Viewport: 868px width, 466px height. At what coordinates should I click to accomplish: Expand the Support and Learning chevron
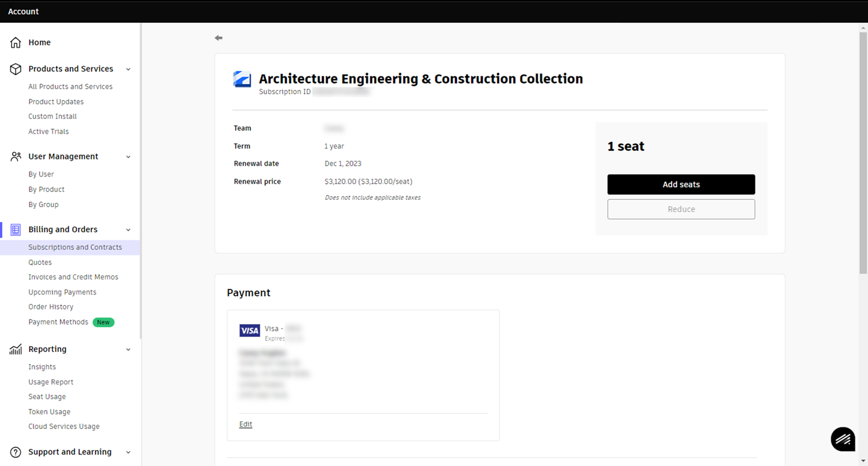point(129,452)
